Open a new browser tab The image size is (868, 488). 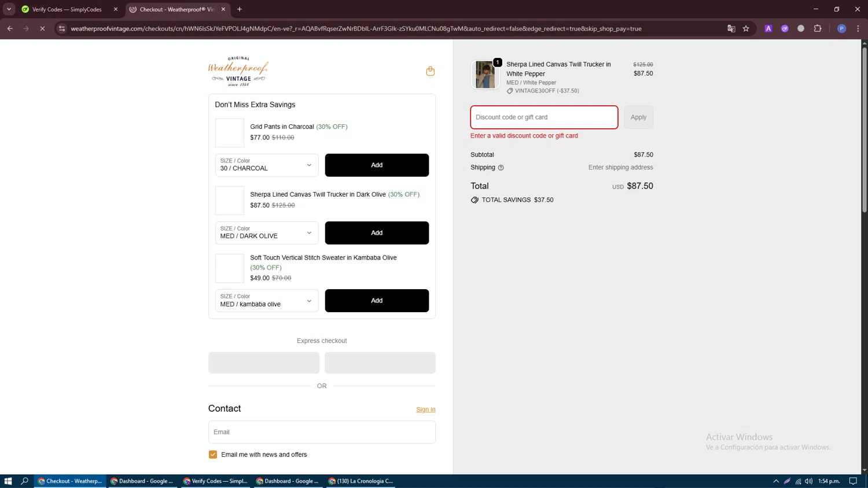240,9
